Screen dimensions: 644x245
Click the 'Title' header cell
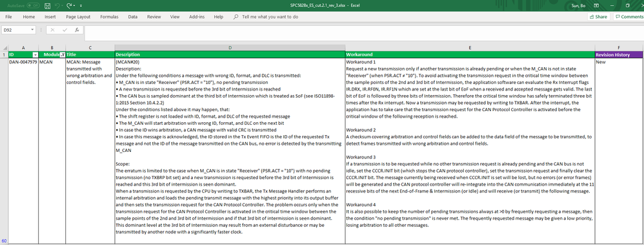[90, 55]
